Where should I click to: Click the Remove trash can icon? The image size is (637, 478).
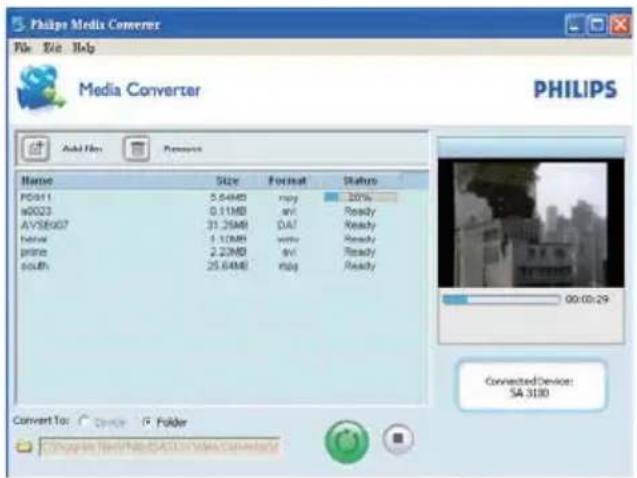click(x=136, y=149)
